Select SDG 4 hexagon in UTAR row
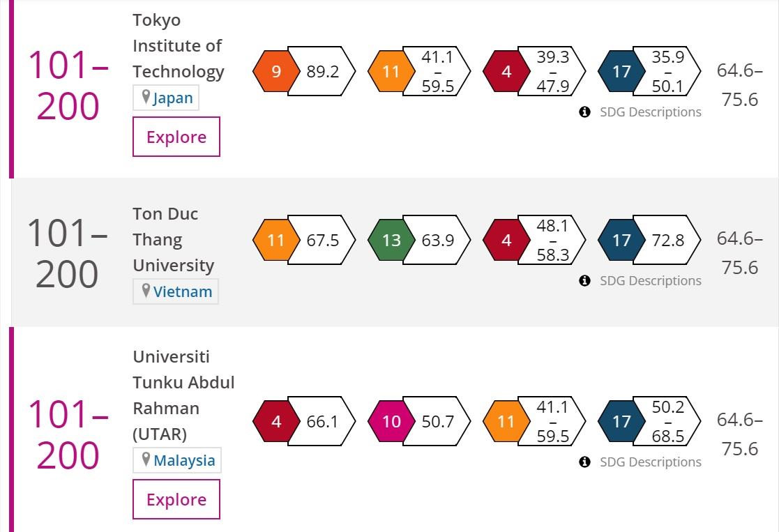This screenshot has height=532, width=779. pyautogui.click(x=276, y=421)
